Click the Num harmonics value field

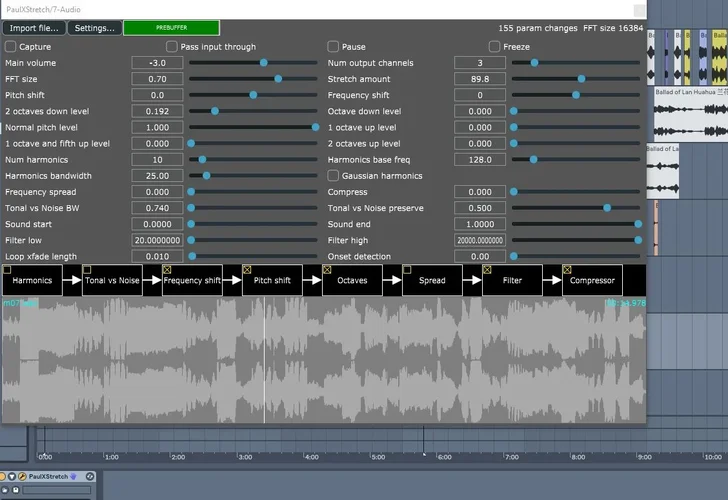click(157, 160)
